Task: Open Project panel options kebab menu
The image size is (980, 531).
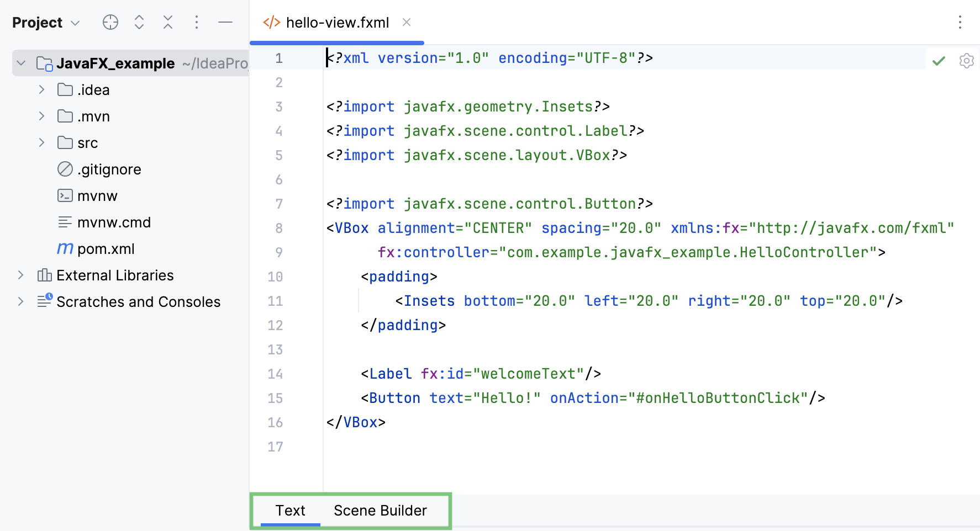Action: 197,22
